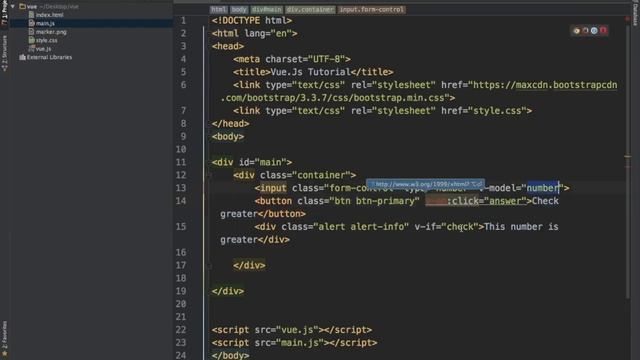The width and height of the screenshot is (640, 360).
Task: Select External Libraries in the project tree
Action: [x=49, y=57]
